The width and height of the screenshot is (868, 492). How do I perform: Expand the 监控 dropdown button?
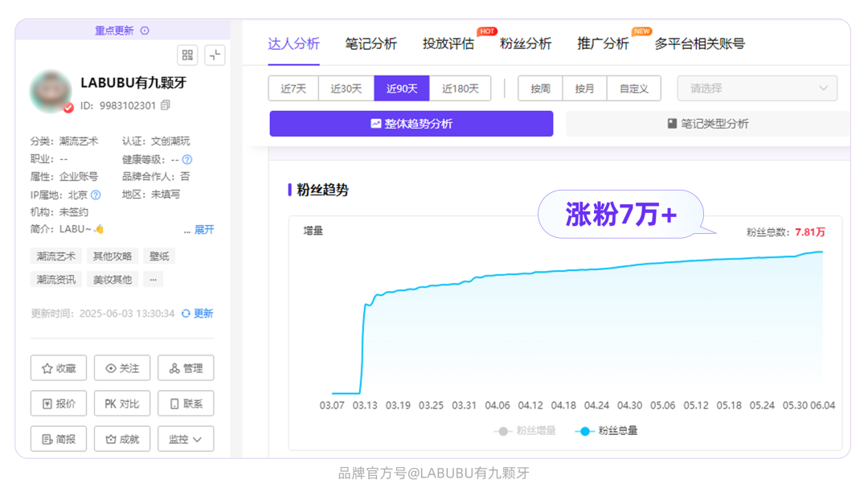186,439
